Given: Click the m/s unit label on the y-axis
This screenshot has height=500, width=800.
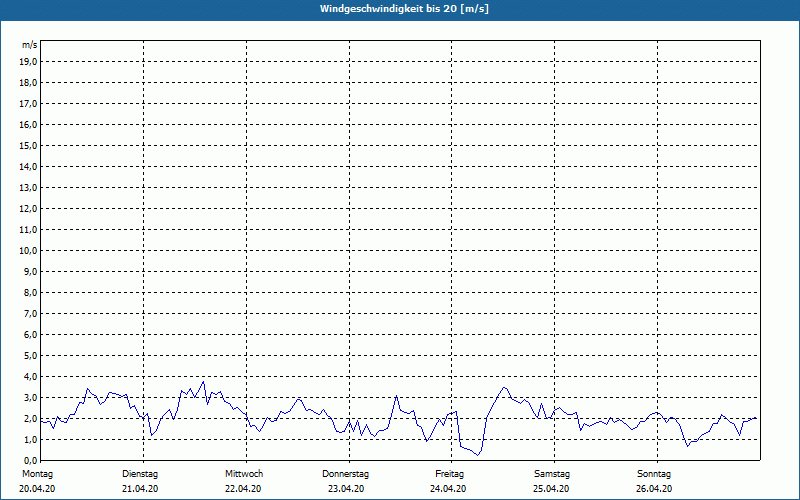Looking at the screenshot, I should [30, 45].
